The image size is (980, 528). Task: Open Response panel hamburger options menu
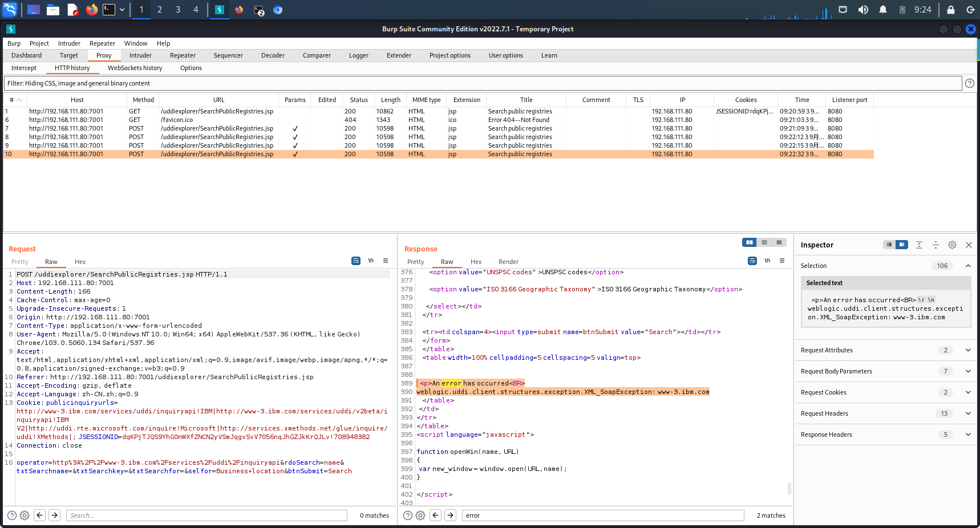(x=782, y=261)
